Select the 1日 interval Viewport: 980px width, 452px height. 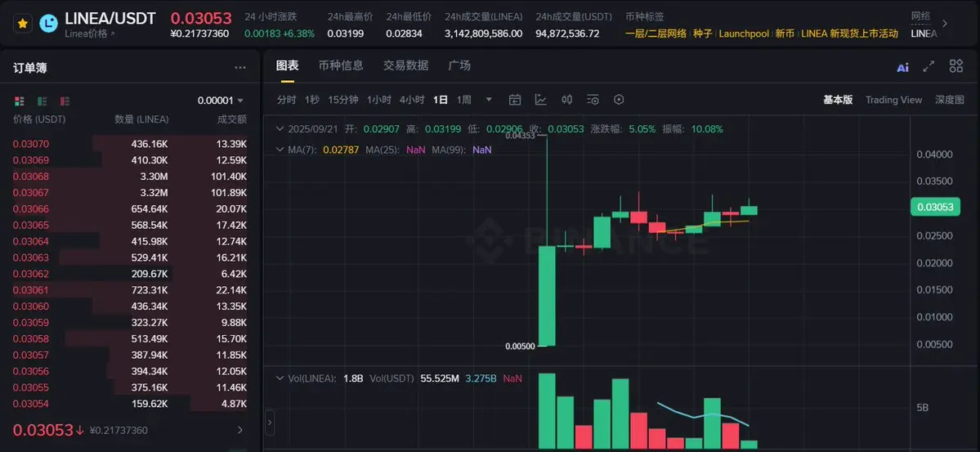click(x=441, y=100)
